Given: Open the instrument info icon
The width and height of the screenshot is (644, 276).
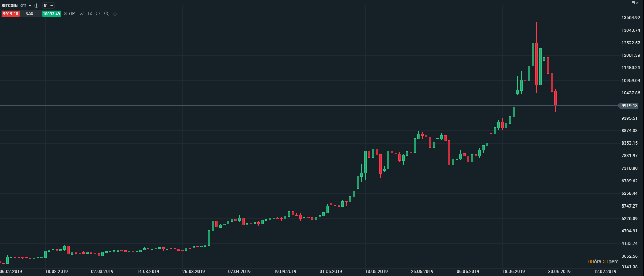Looking at the screenshot, I should click(36, 6).
